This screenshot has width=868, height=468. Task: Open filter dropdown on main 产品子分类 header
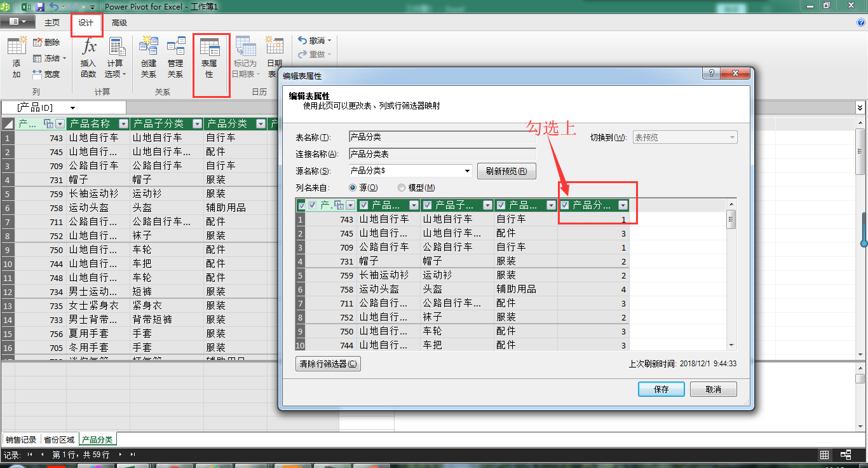pyautogui.click(x=198, y=124)
